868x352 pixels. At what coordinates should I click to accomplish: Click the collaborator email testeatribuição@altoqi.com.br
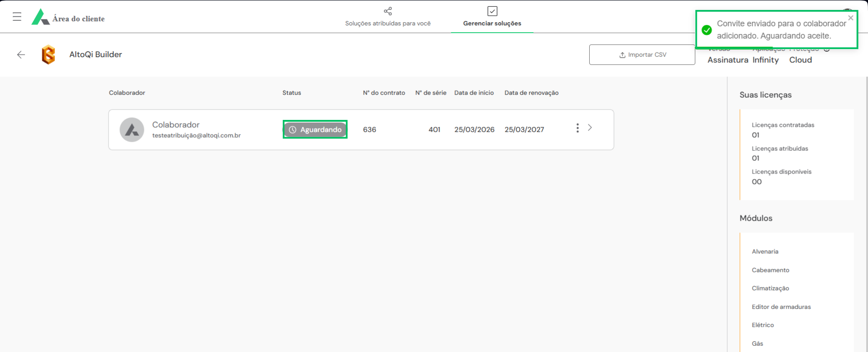point(196,135)
